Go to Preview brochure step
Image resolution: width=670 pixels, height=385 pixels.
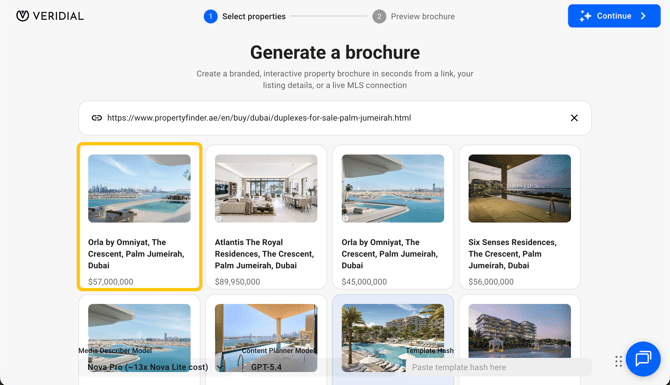tap(414, 16)
